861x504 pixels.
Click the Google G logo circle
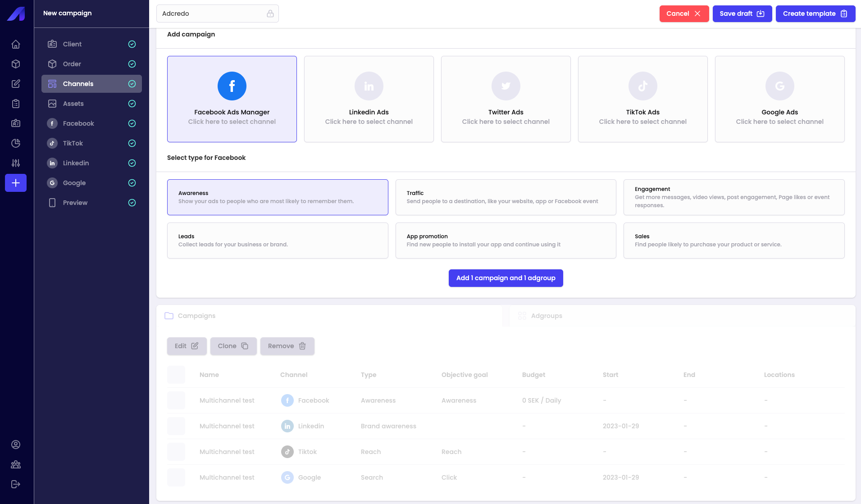[x=780, y=86]
